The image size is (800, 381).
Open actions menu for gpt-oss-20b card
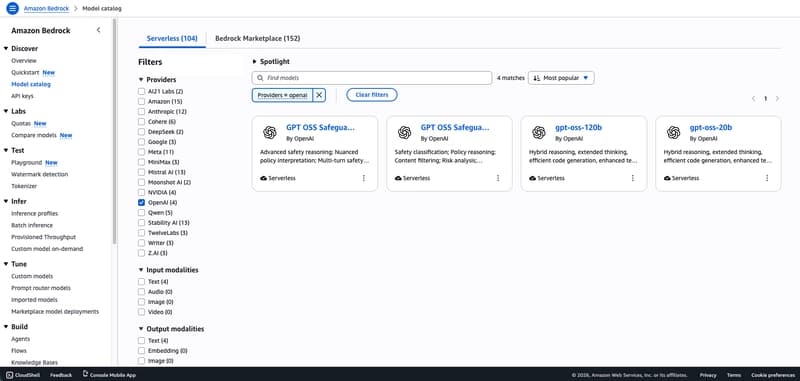coord(767,178)
